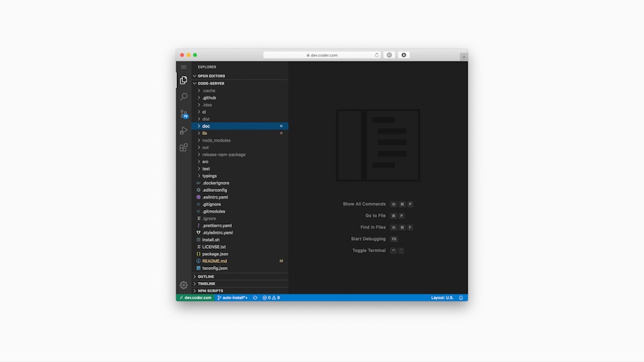644x362 pixels.
Task: Open the hamburger application menu
Action: [184, 67]
